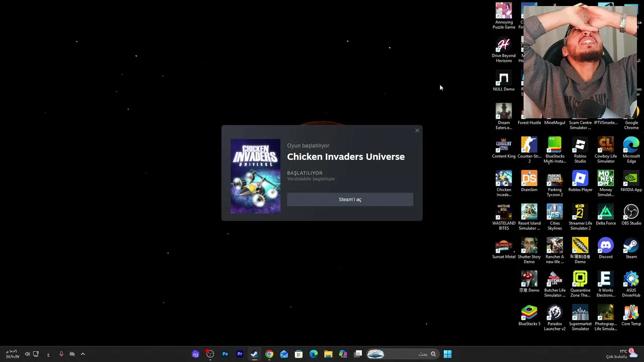The width and height of the screenshot is (644, 362).
Task: Select the Cowboy Life Simulator desktop icon
Action: (x=606, y=150)
